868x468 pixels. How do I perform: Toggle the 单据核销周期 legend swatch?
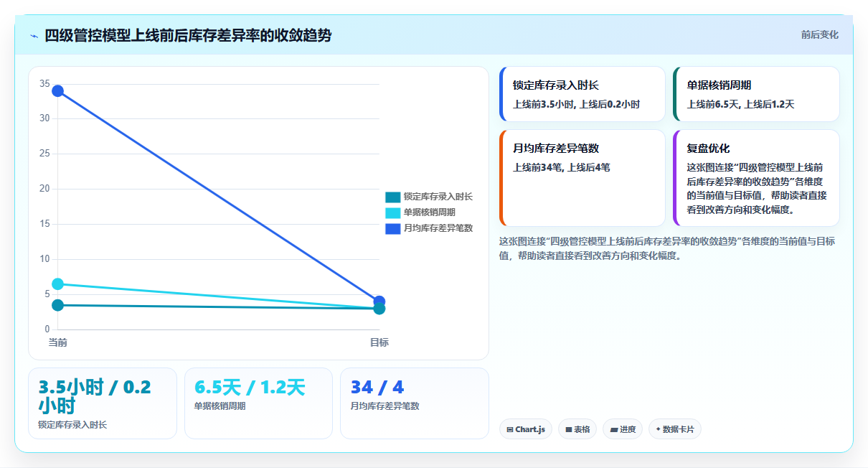tap(392, 212)
